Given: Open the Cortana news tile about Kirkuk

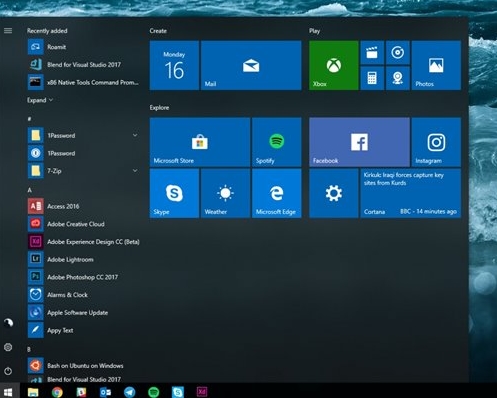Looking at the screenshot, I should 410,193.
